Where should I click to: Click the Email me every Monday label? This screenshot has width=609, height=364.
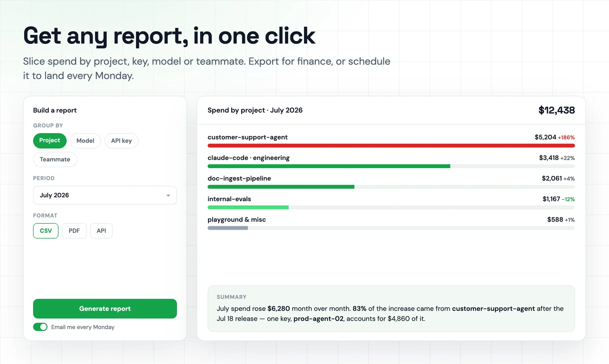tap(83, 327)
